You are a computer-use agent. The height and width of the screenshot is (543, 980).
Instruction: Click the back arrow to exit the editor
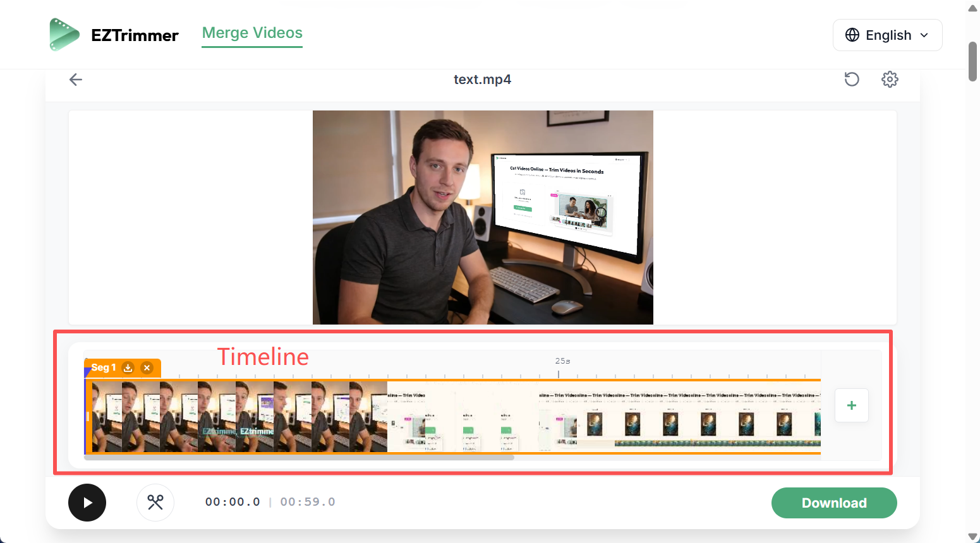pos(75,80)
